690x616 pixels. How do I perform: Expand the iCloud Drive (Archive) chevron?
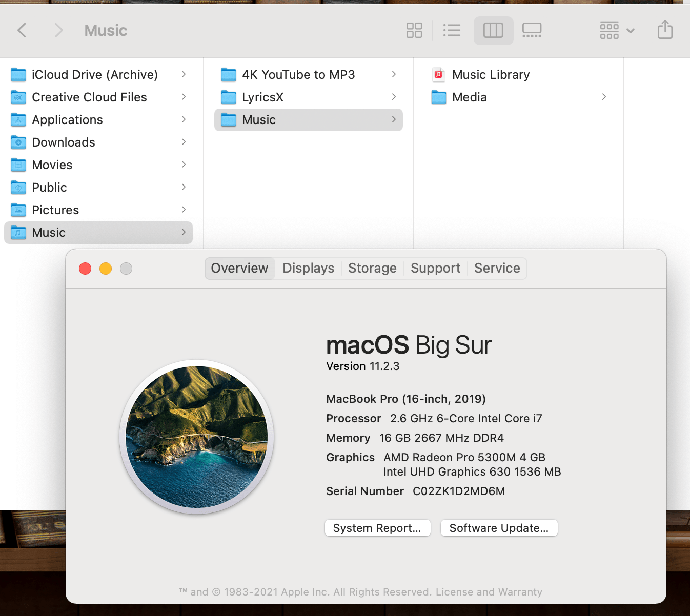(x=184, y=74)
